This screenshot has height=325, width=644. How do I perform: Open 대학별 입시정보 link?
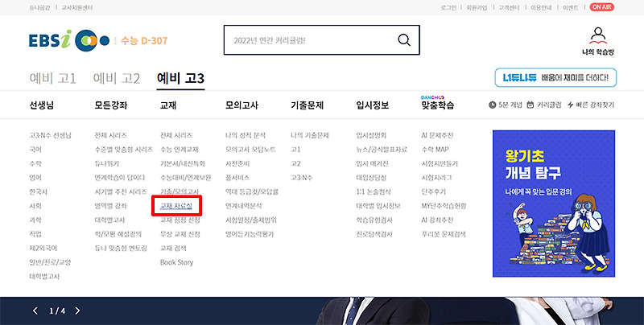pos(378,206)
